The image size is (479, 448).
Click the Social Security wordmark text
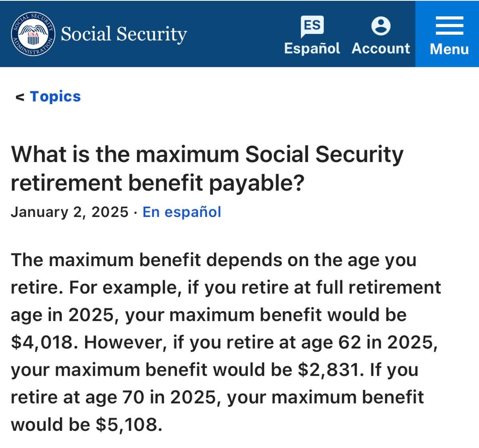click(x=124, y=34)
